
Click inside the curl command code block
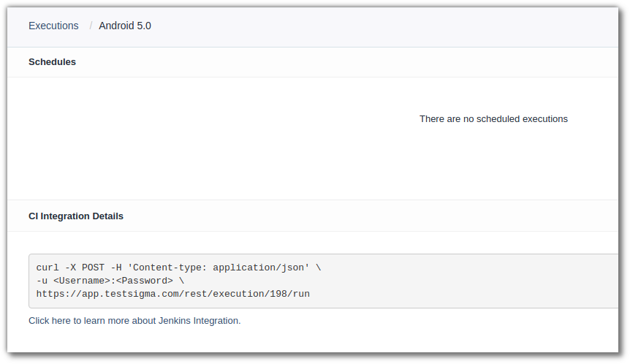coord(439,281)
